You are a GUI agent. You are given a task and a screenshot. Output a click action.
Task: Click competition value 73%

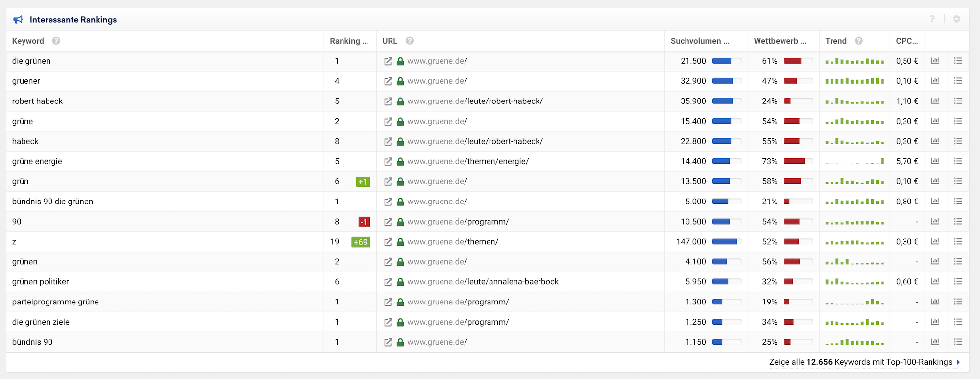click(x=770, y=162)
